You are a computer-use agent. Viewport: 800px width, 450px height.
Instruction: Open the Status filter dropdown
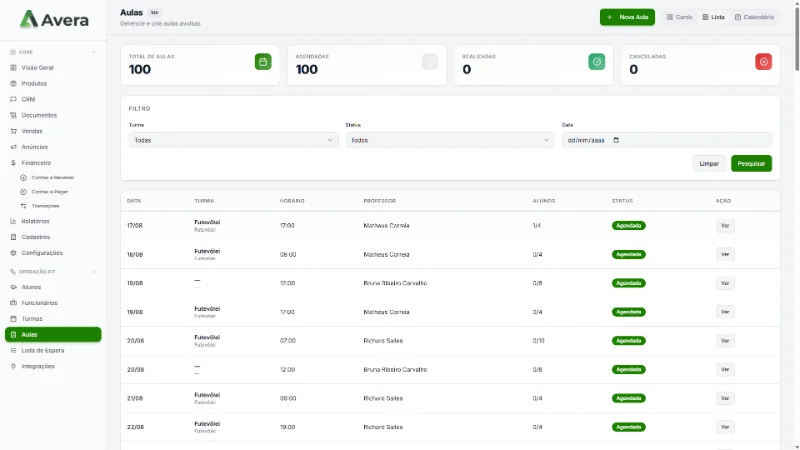click(450, 140)
